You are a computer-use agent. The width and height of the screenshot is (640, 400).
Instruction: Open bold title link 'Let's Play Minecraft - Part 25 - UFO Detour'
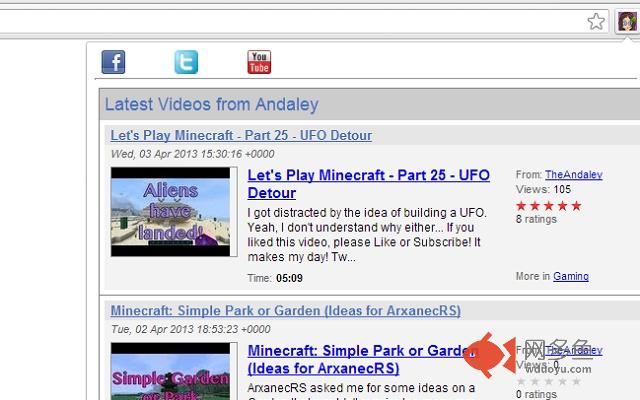[x=369, y=184]
